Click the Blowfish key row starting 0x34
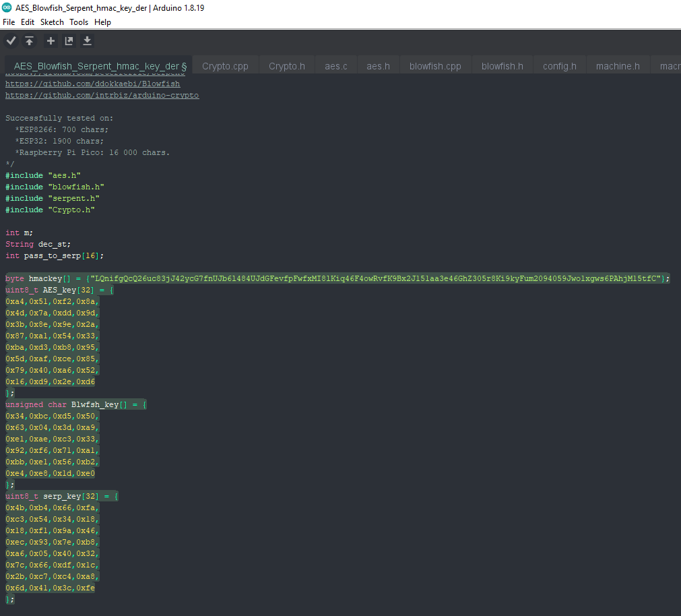Screen dimensions: 681x616 52,416
